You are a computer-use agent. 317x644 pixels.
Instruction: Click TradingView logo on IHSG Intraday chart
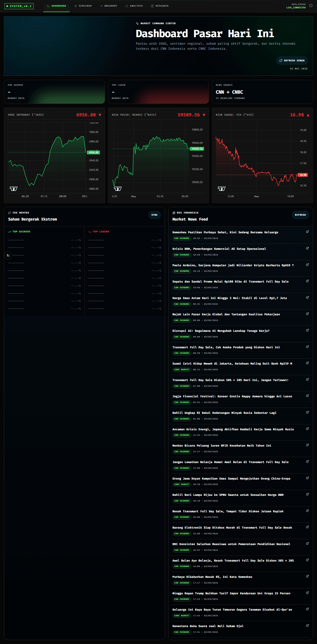[13, 188]
